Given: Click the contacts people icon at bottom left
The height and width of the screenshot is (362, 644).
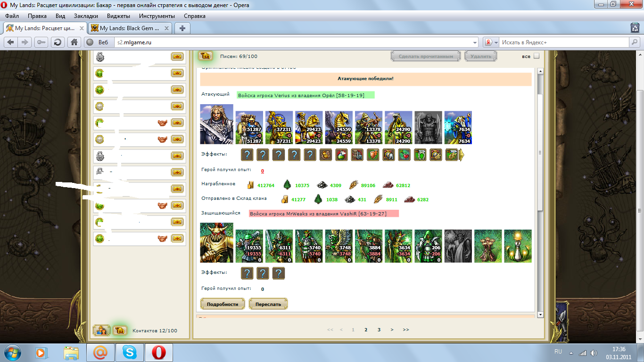Looking at the screenshot, I should tap(101, 330).
